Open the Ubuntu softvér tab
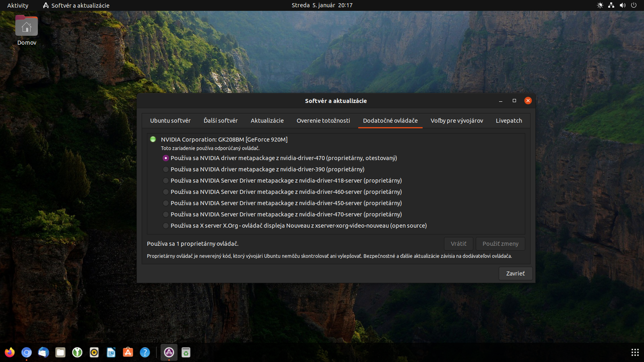Viewport: 644px width, 362px height. tap(170, 121)
